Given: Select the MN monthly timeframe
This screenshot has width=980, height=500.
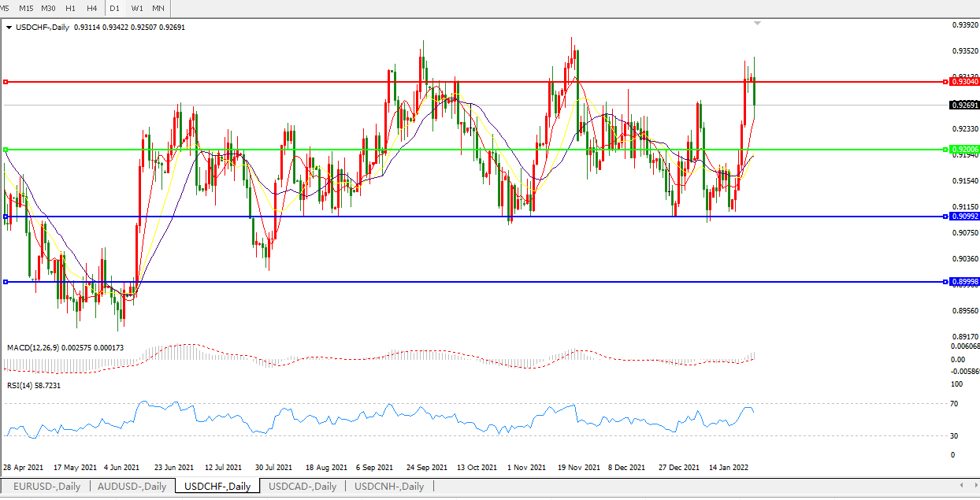Looking at the screenshot, I should click(x=158, y=8).
